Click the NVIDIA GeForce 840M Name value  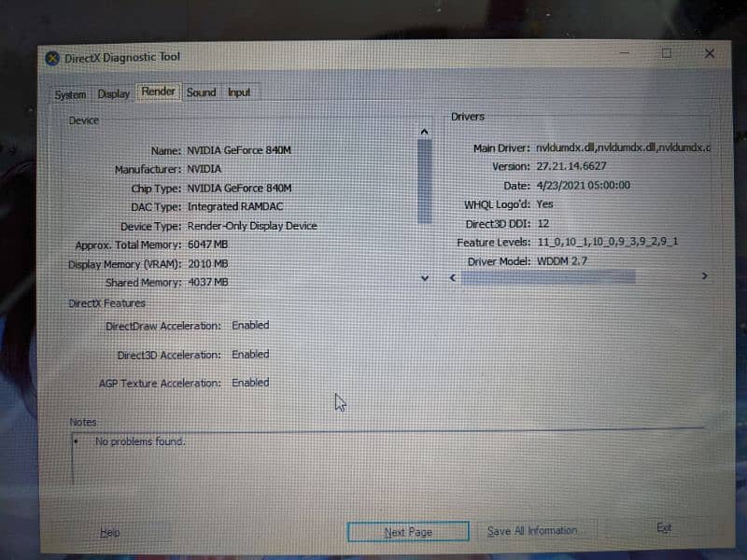(240, 150)
